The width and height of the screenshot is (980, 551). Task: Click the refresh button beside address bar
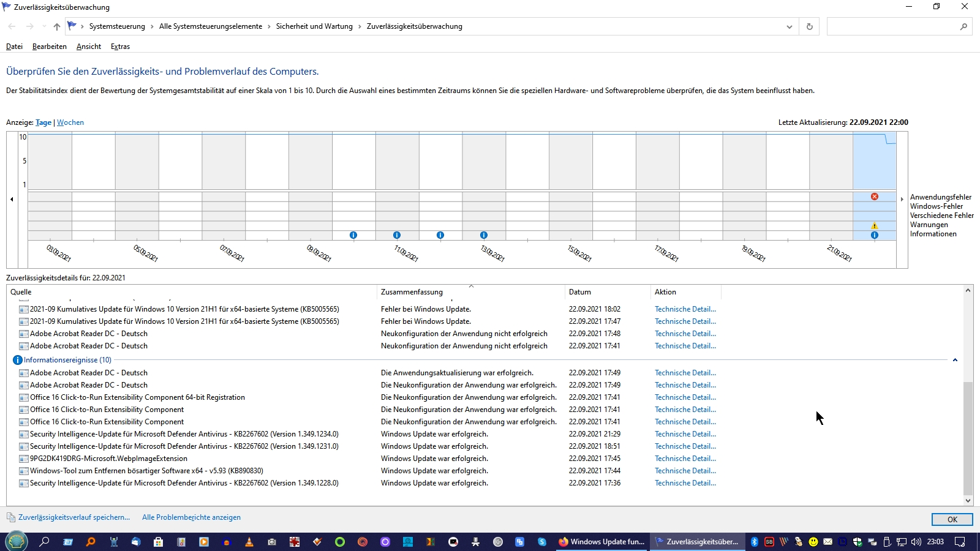pos(810,26)
